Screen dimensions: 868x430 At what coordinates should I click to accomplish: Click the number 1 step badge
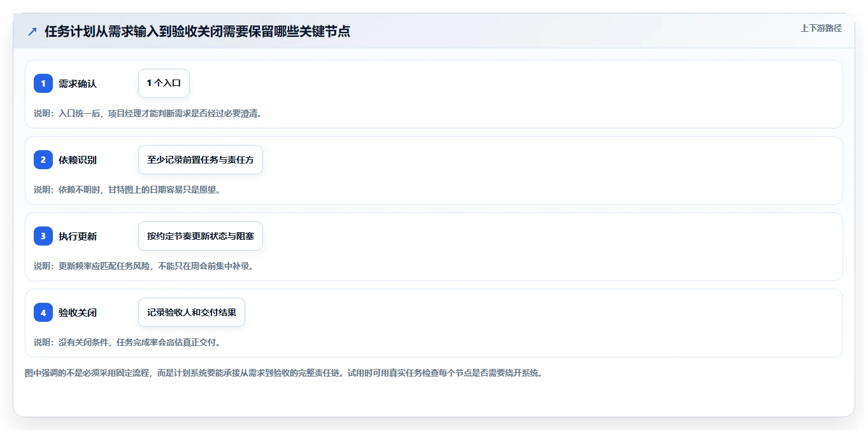[x=43, y=83]
